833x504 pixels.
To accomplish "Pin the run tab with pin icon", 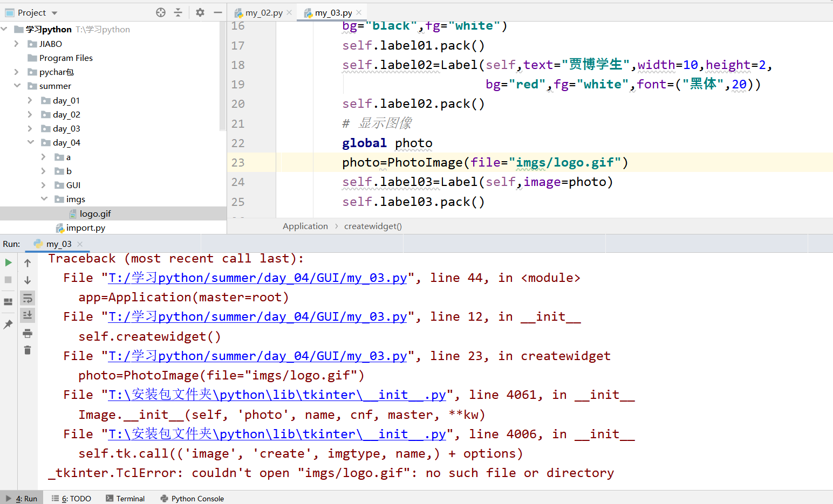I will click(8, 325).
